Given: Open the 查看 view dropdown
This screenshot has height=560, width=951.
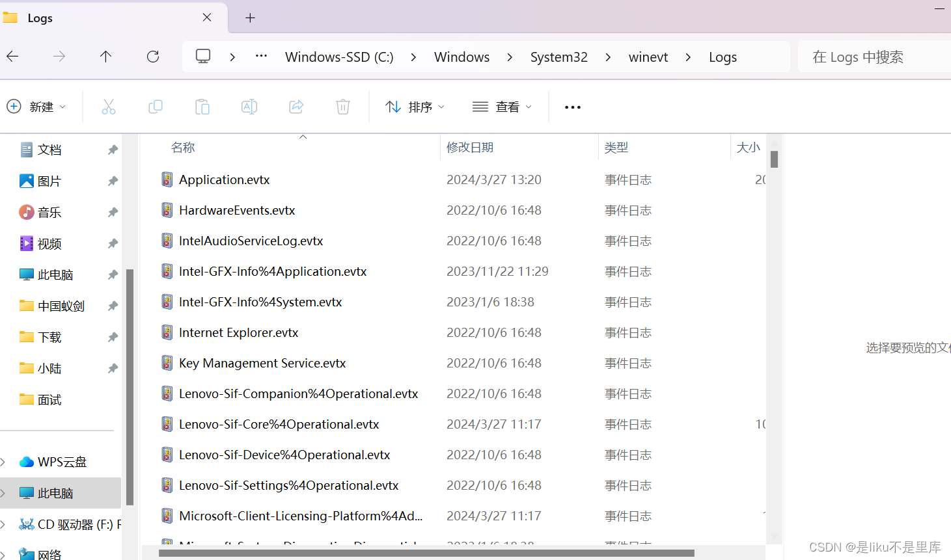Looking at the screenshot, I should [x=503, y=107].
